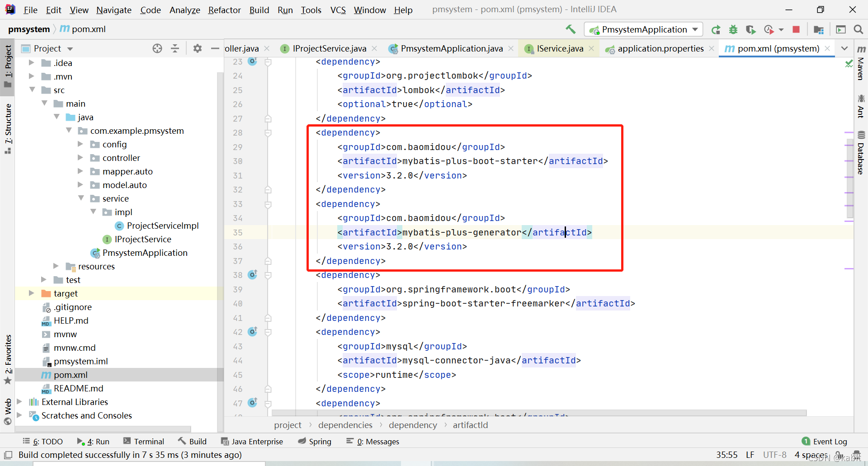The height and width of the screenshot is (466, 868).
Task: Toggle the Spring tool window
Action: 315,441
